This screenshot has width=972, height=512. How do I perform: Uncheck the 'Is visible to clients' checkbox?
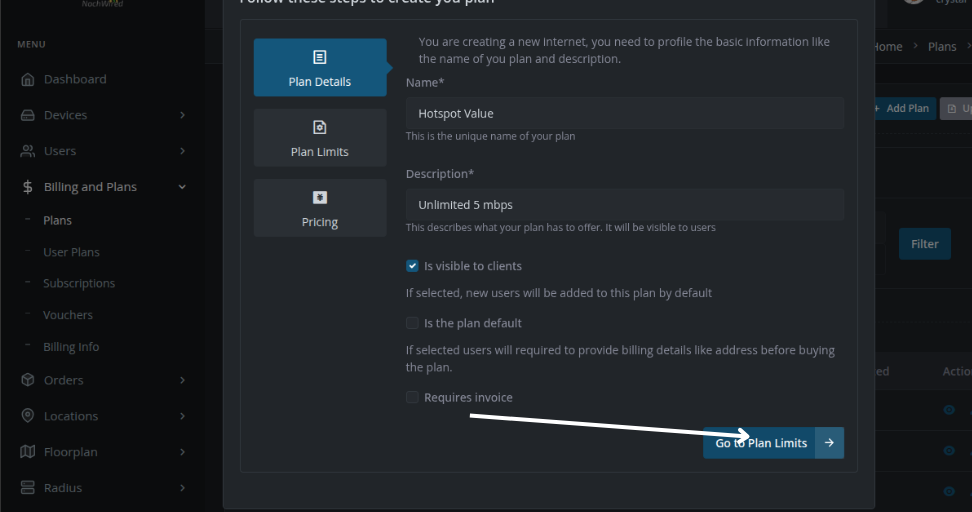[x=412, y=266]
